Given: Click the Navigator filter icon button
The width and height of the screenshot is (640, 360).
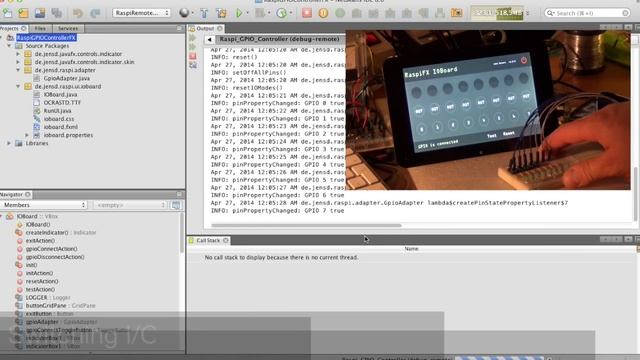Looking at the screenshot, I should [176, 205].
